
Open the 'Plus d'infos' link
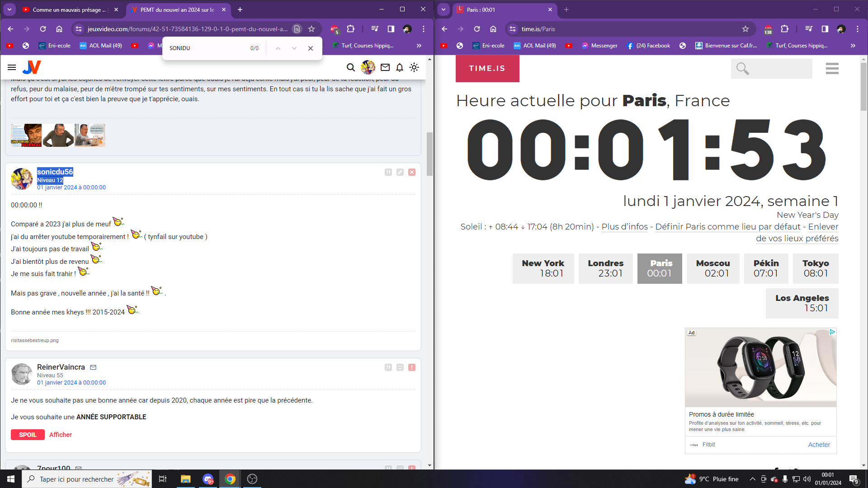pos(624,227)
